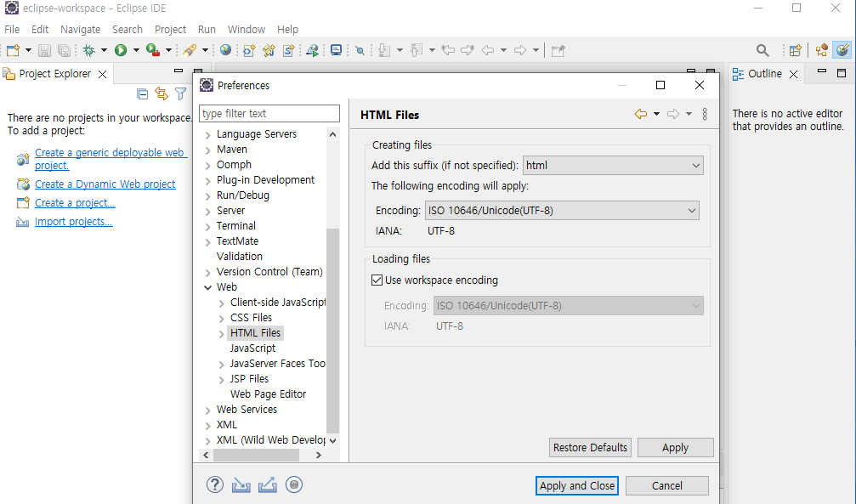Click the Preferences help question-mark icon
Image resolution: width=856 pixels, height=504 pixels.
tap(215, 484)
